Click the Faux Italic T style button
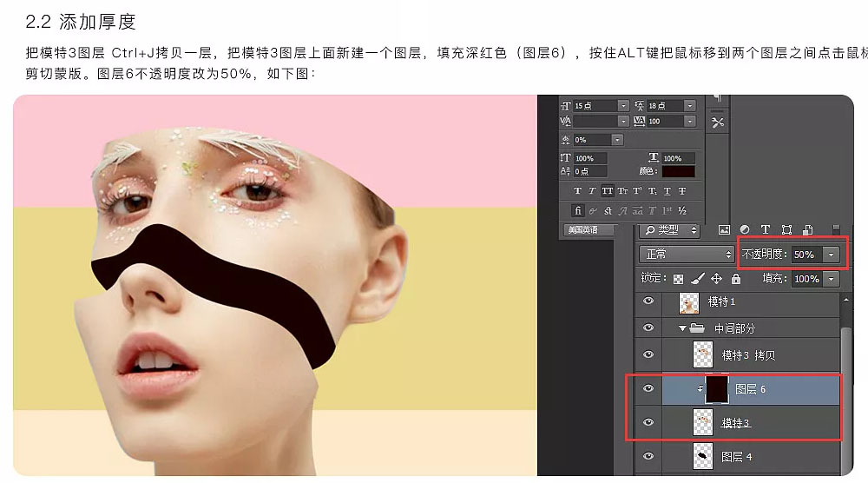 (x=592, y=191)
